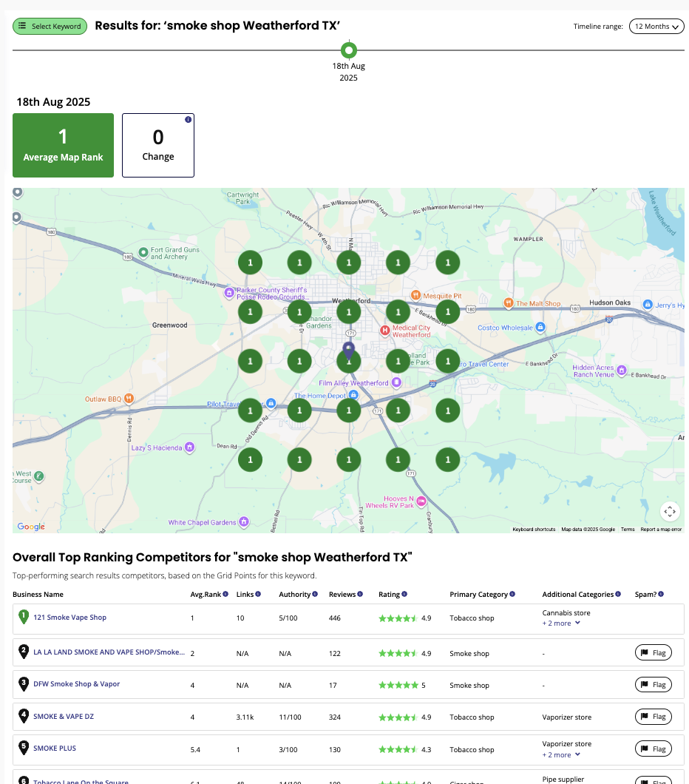Click the Hooves N Wheels RV Park marker
689x784 pixels.
[421, 501]
